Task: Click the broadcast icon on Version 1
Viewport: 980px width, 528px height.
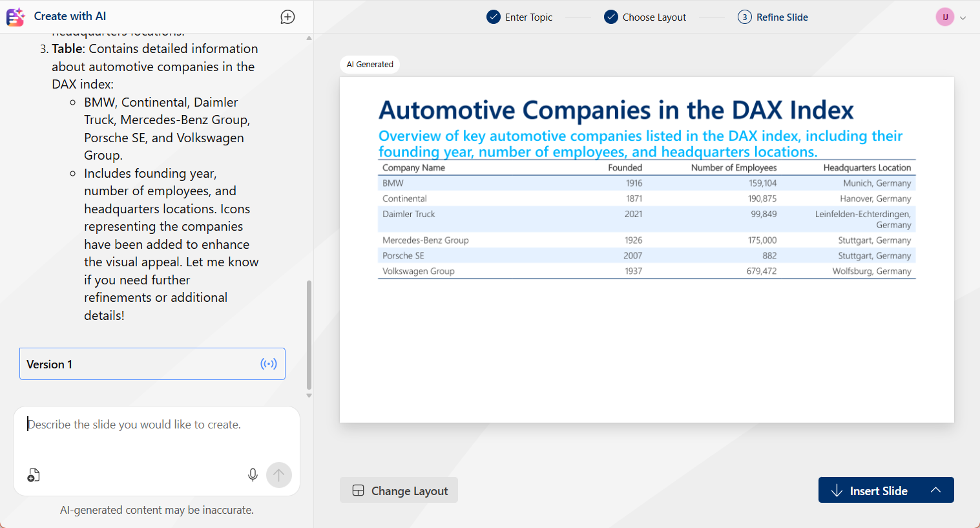Action: tap(269, 364)
